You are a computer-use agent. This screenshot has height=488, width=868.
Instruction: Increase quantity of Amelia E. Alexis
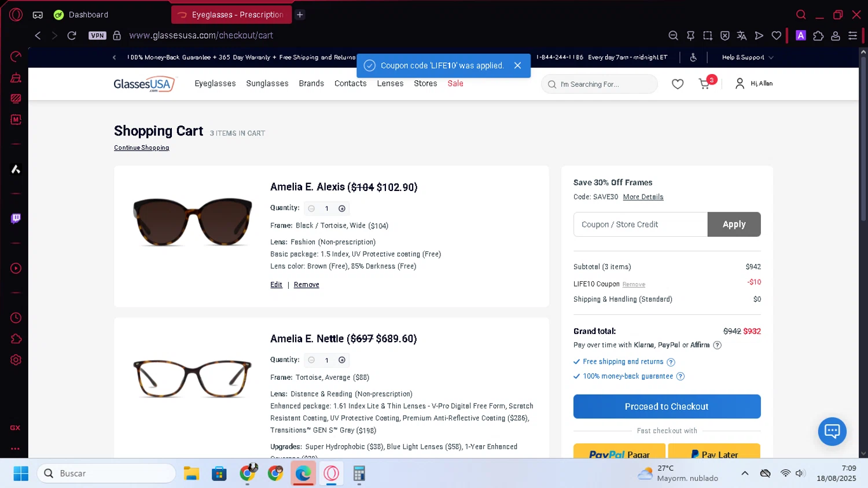coord(342,208)
